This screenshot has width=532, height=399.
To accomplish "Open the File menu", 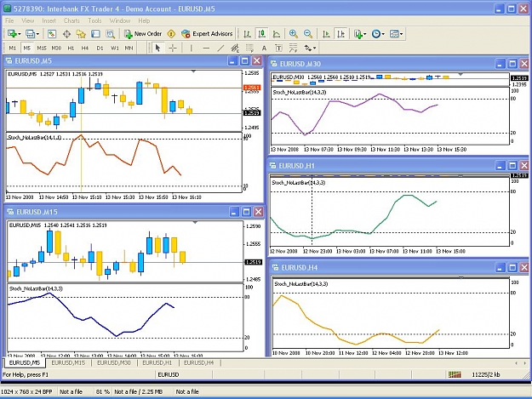I will coord(9,20).
